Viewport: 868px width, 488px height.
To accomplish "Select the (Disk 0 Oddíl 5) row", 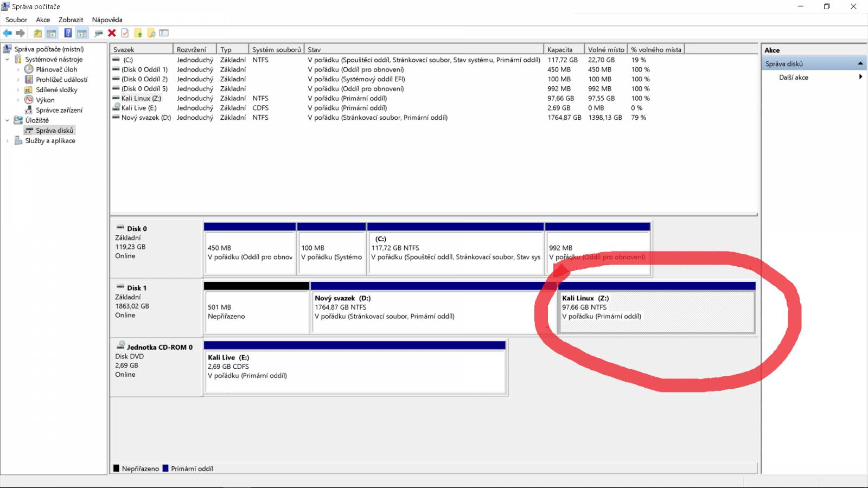I will [x=434, y=88].
